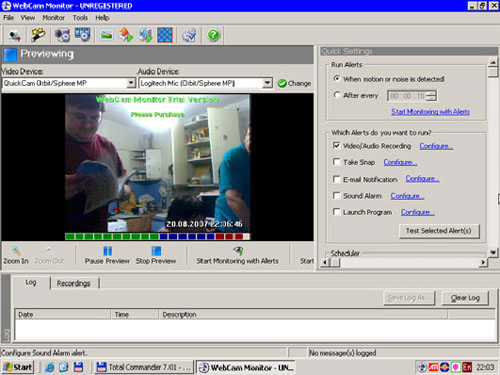Click Zoom Out under the preview
The height and width of the screenshot is (375, 500).
click(x=49, y=256)
